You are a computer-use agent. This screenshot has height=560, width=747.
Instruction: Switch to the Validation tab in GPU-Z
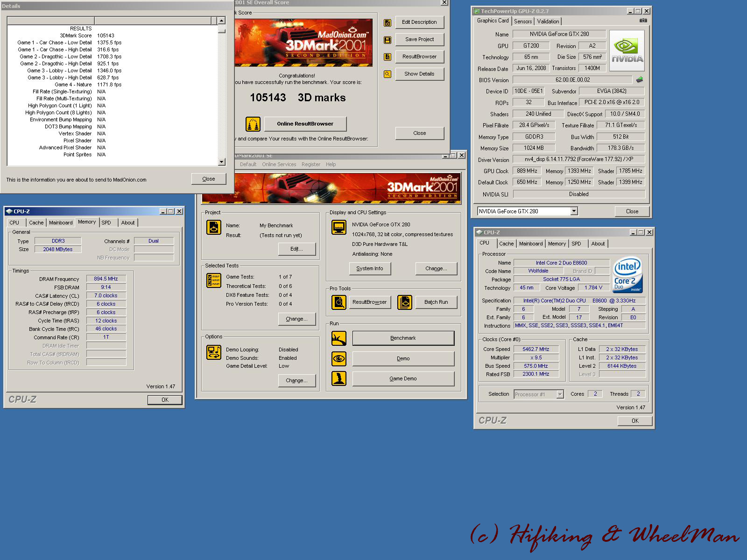coord(548,21)
